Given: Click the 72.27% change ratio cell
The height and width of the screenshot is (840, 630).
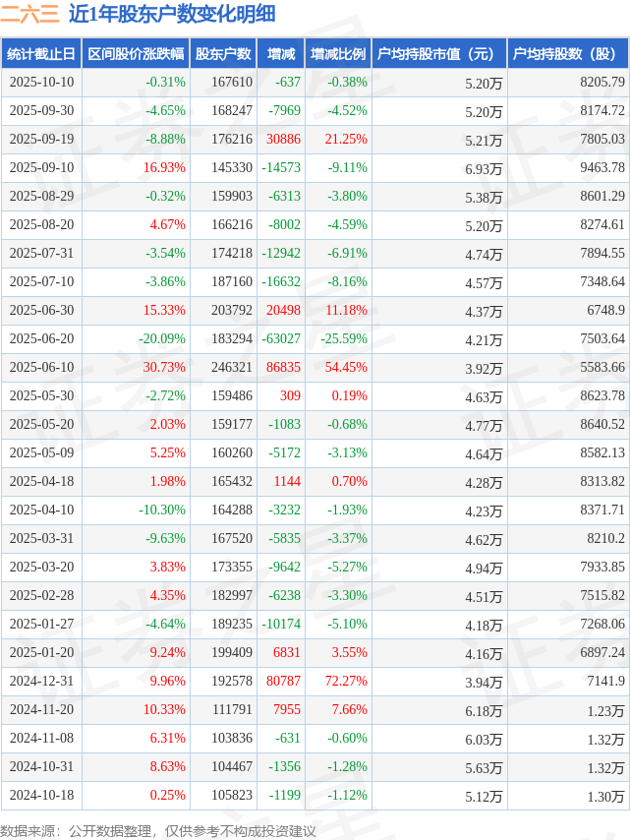Looking at the screenshot, I should 346,682.
